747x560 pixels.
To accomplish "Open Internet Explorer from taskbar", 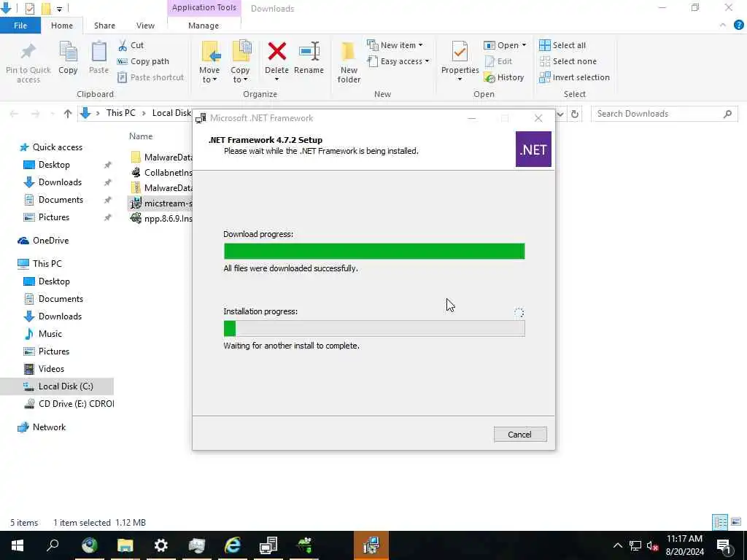I will tap(233, 545).
